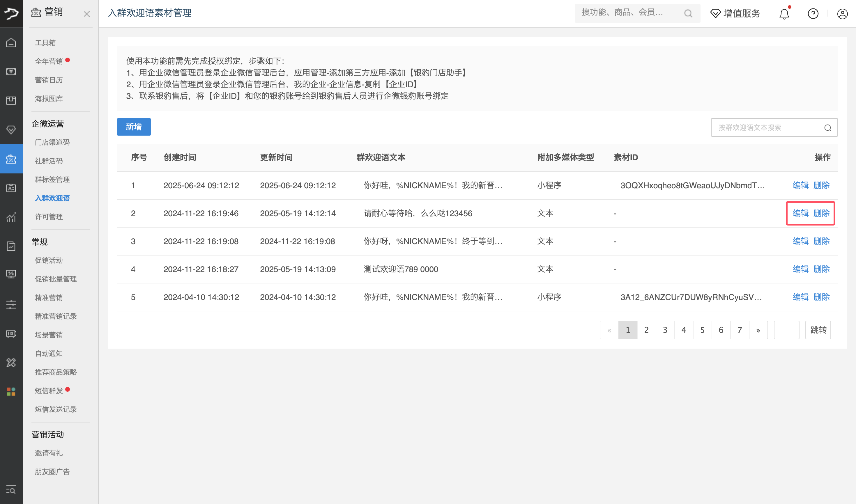Screen dimensions: 856x504
Task: Delete row 5 welcome message
Action: (822, 297)
